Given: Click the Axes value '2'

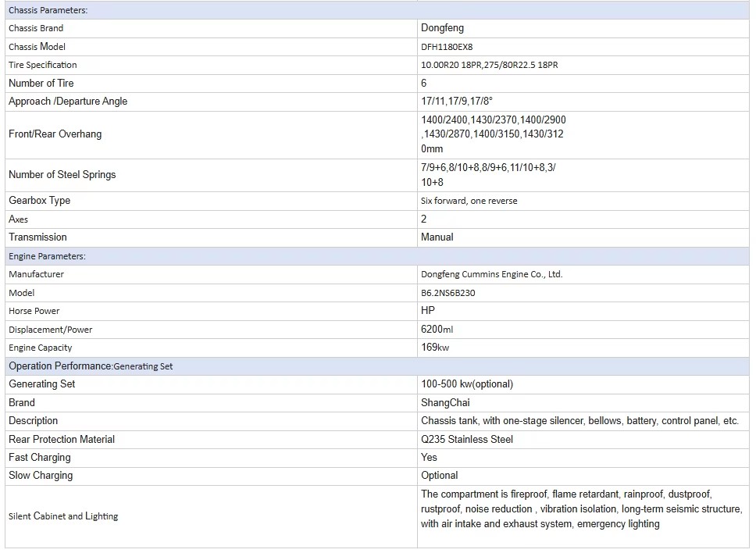Looking at the screenshot, I should pyautogui.click(x=424, y=219).
